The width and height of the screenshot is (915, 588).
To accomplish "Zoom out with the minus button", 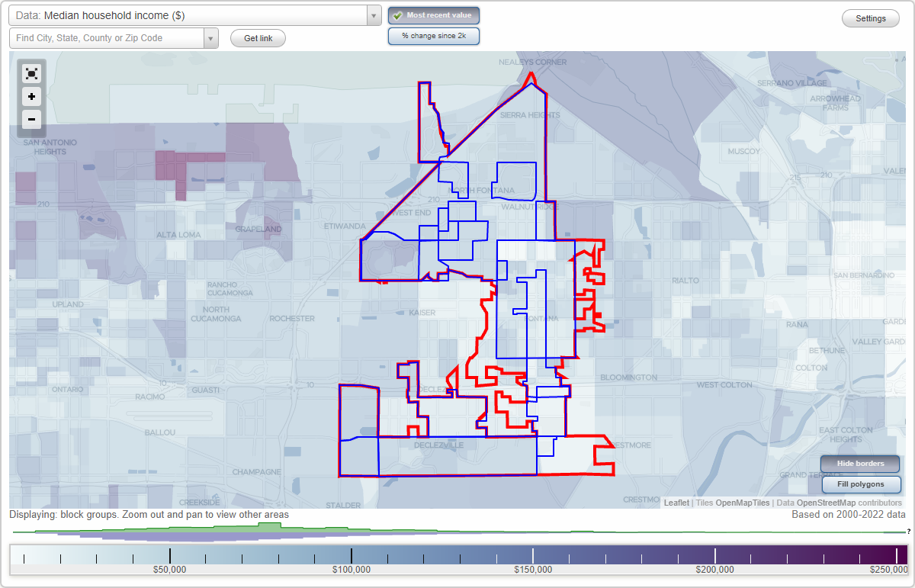I will pyautogui.click(x=31, y=119).
